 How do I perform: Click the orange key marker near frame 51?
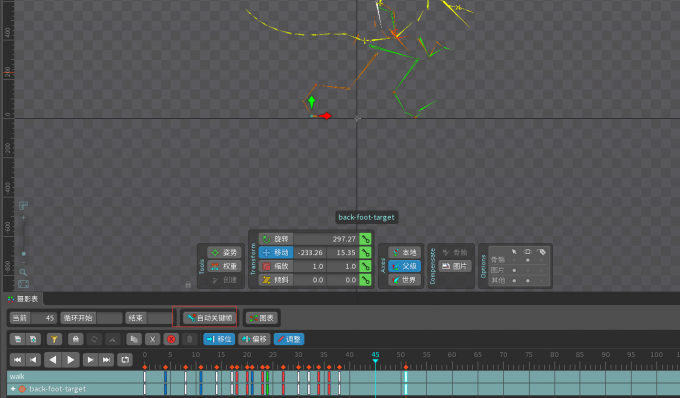coord(406,367)
